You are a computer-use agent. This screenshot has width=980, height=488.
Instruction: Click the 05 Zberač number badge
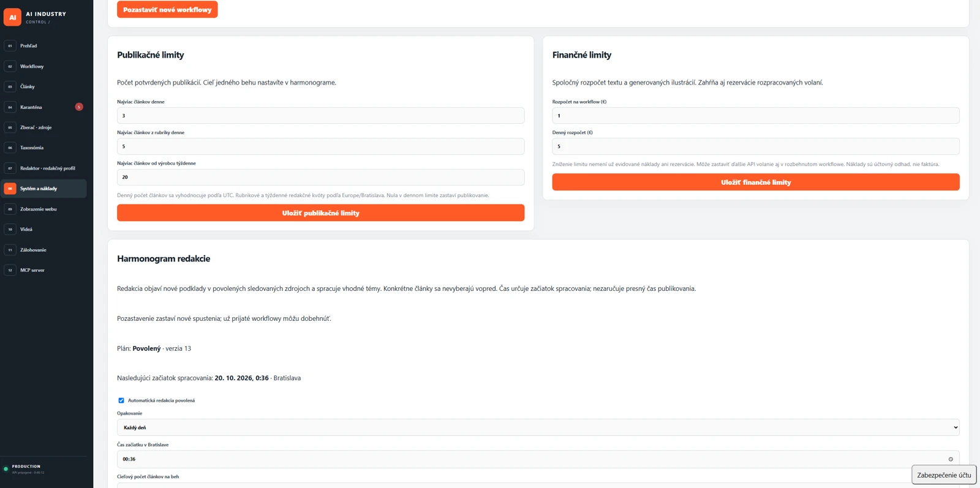(x=10, y=127)
